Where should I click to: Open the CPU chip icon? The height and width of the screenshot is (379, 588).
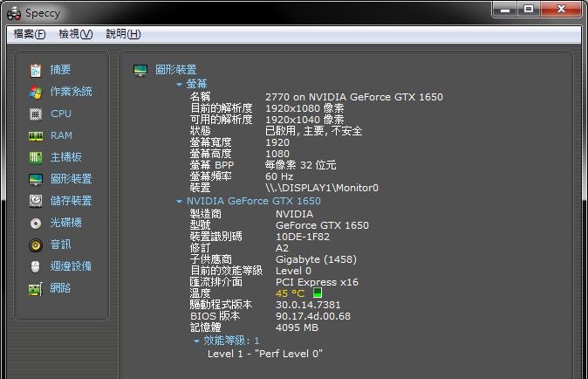pyautogui.click(x=36, y=114)
